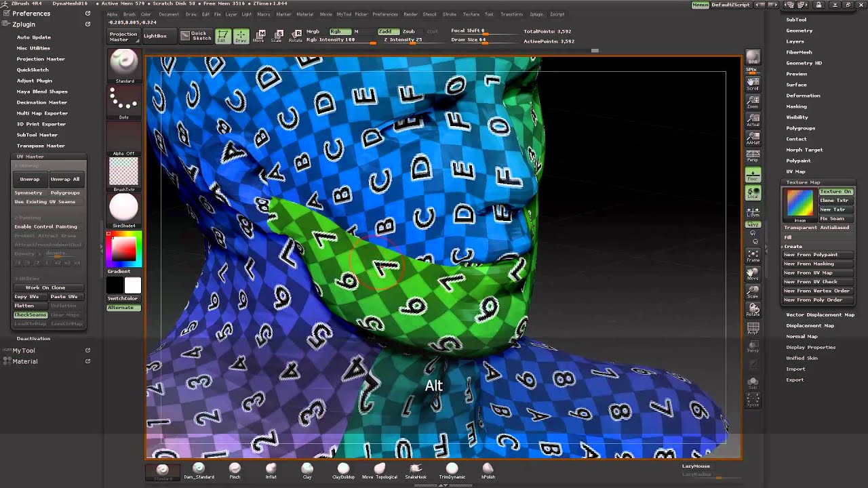Expand the Masking subpalette
Viewport: 868px width, 488px height.
click(x=796, y=106)
